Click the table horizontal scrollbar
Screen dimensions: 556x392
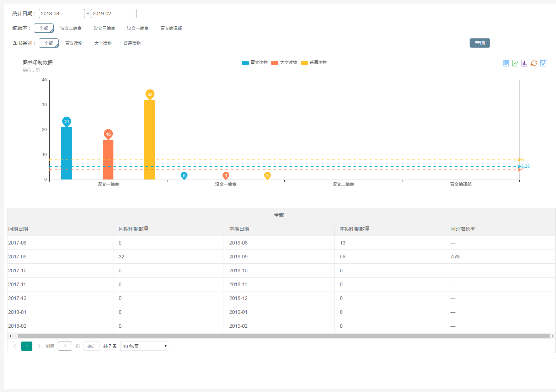click(284, 336)
